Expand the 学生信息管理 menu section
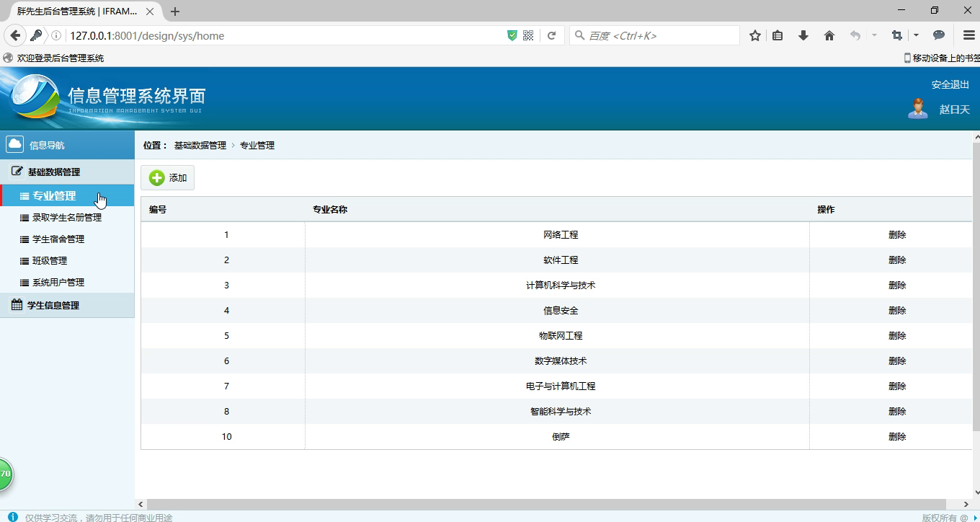The image size is (980, 522). click(x=67, y=305)
